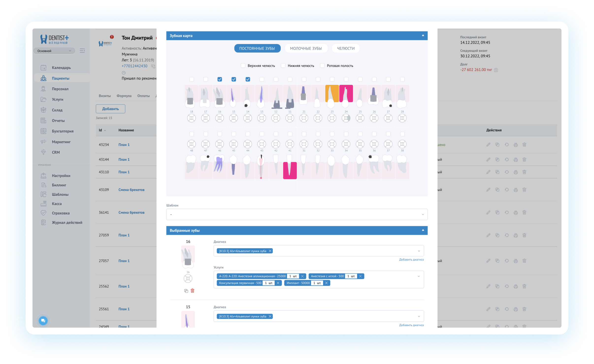This screenshot has width=594, height=364.
Task: Click the sidebar collapse menu icon
Action: point(82,51)
